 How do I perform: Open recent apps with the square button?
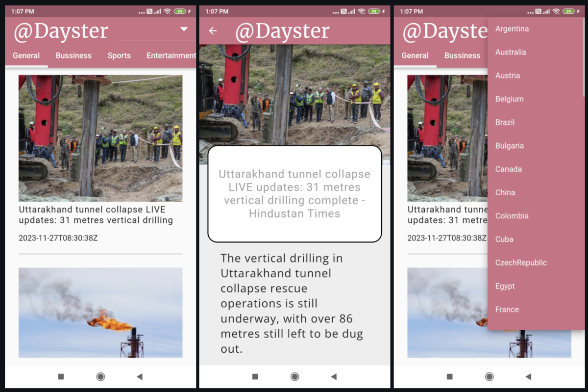pyautogui.click(x=60, y=376)
